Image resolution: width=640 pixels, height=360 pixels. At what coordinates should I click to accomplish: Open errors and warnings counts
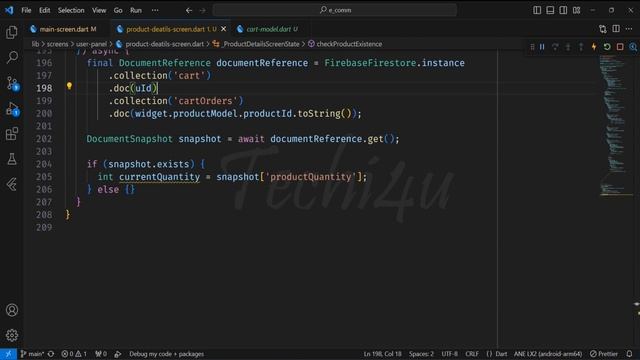(74, 354)
